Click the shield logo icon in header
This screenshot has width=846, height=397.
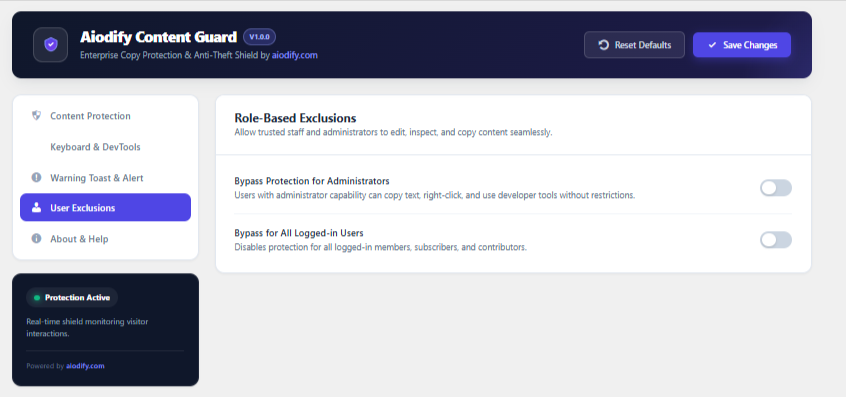(51, 45)
